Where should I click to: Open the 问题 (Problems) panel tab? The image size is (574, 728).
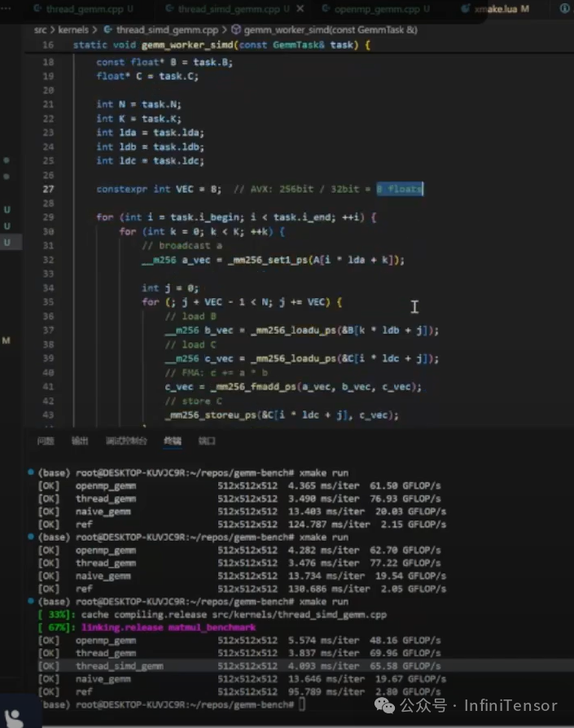46,441
